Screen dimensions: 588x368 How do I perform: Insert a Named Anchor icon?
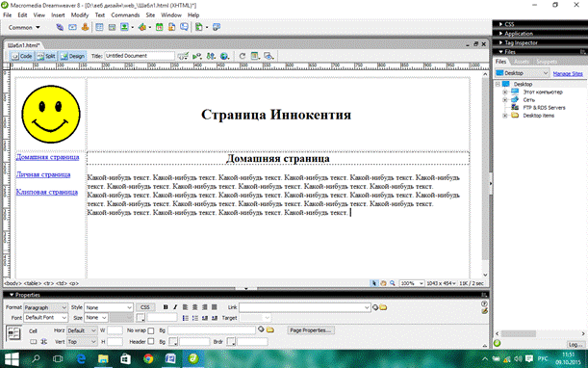tap(85, 27)
